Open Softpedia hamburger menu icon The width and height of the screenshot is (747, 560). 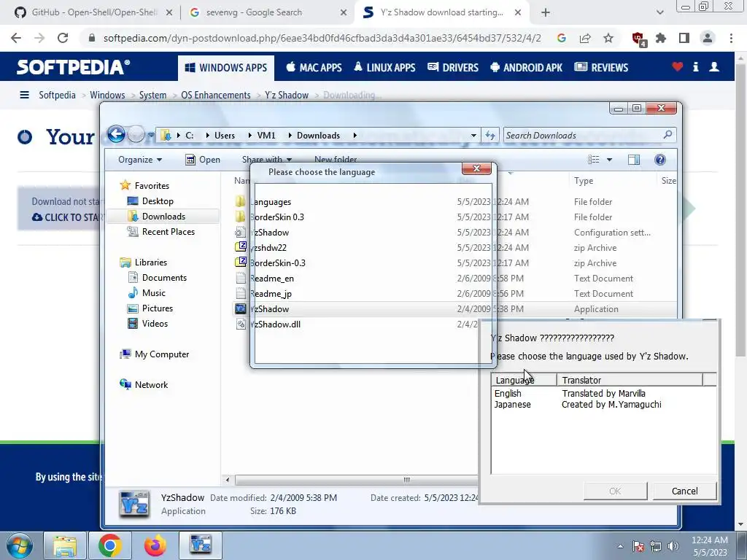tap(24, 95)
